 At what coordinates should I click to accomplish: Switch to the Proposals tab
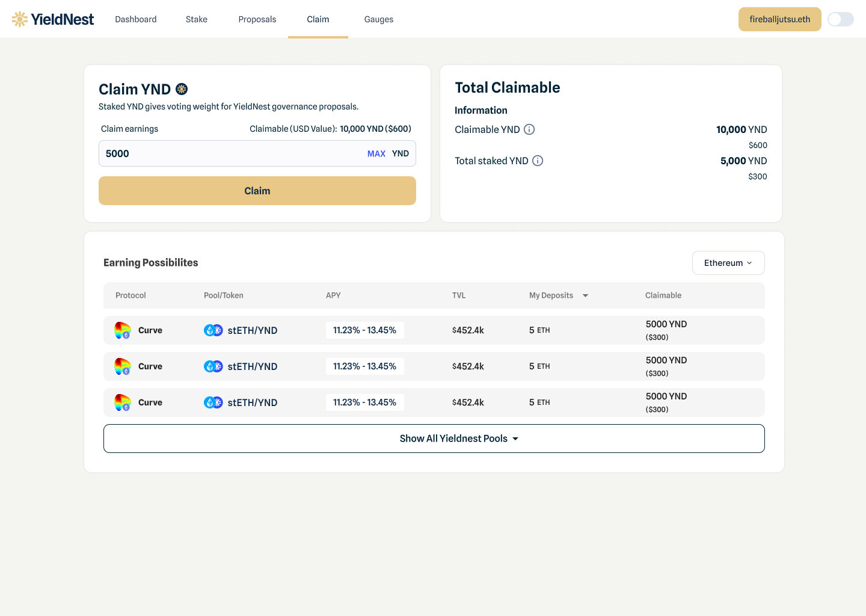click(x=257, y=19)
